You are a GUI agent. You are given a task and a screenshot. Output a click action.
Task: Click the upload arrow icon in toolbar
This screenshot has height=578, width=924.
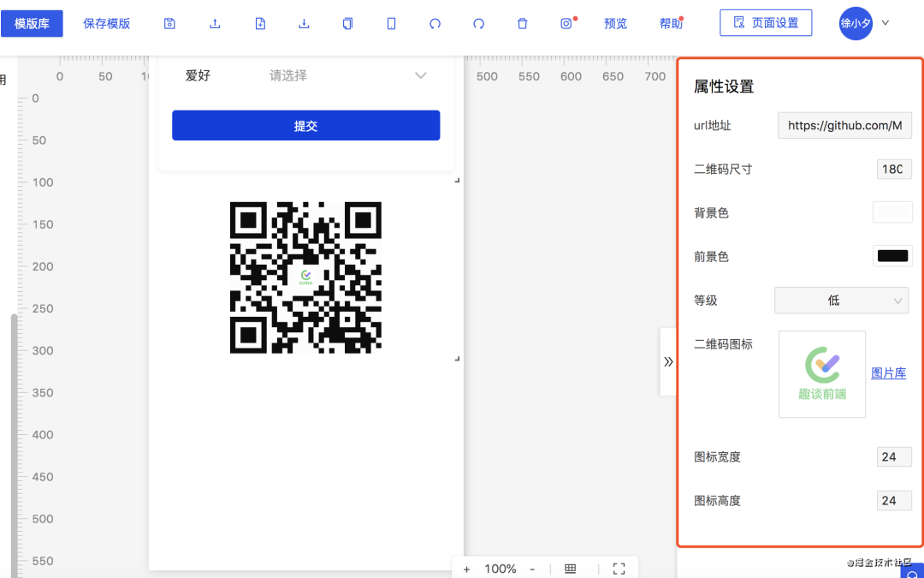pos(215,24)
